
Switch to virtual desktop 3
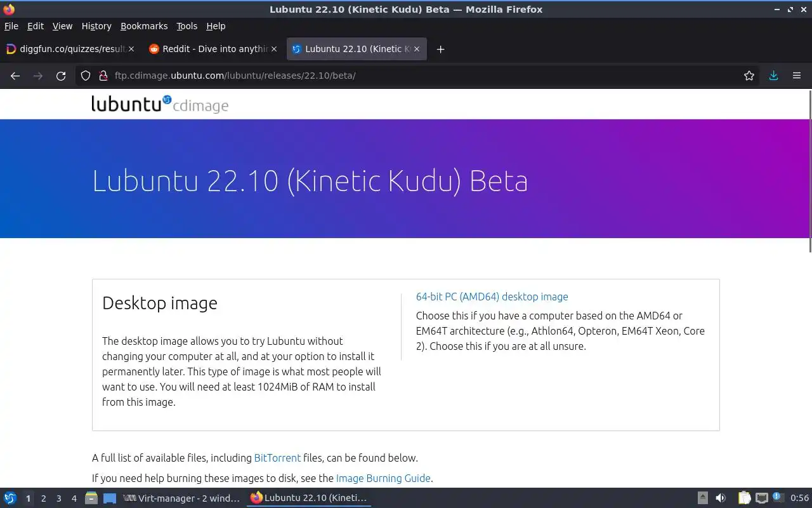[x=58, y=498]
